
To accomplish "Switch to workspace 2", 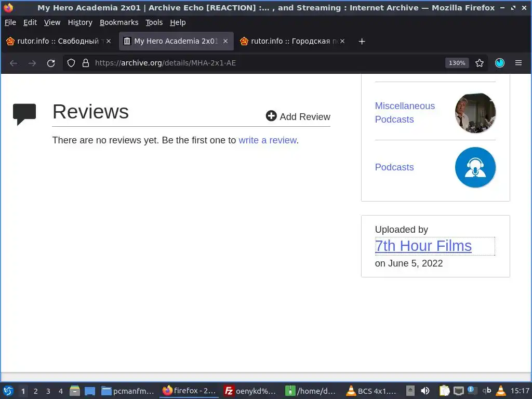I will (x=36, y=391).
